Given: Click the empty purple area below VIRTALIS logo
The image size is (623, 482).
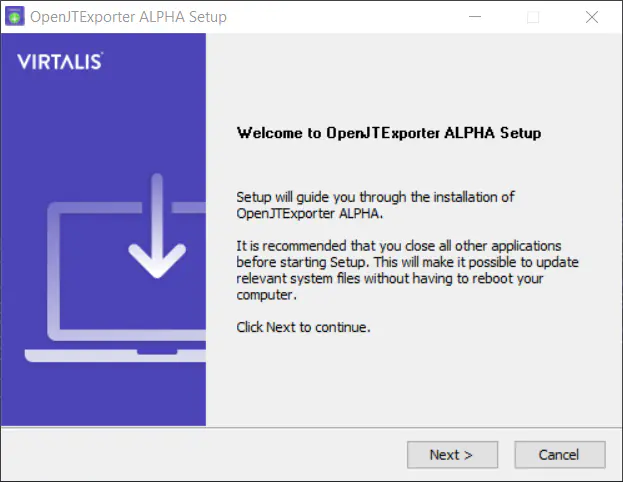Looking at the screenshot, I should [103, 119].
